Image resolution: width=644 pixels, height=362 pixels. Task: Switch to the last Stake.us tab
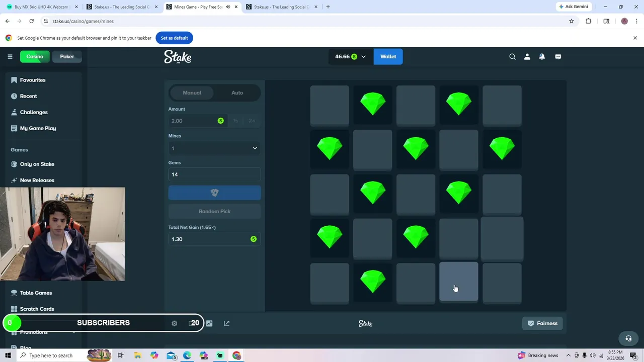click(282, 7)
